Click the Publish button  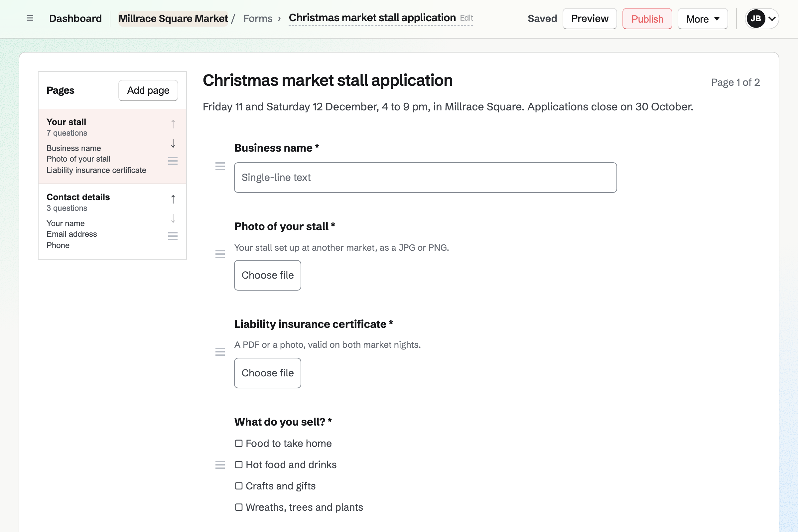(647, 19)
